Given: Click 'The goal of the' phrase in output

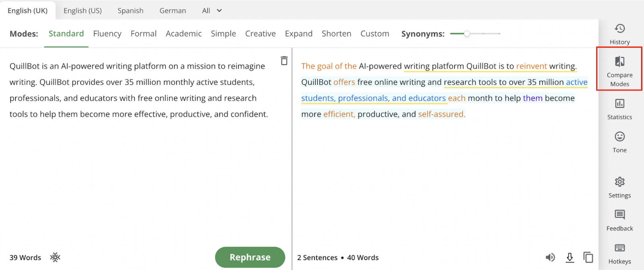Looking at the screenshot, I should (329, 66).
